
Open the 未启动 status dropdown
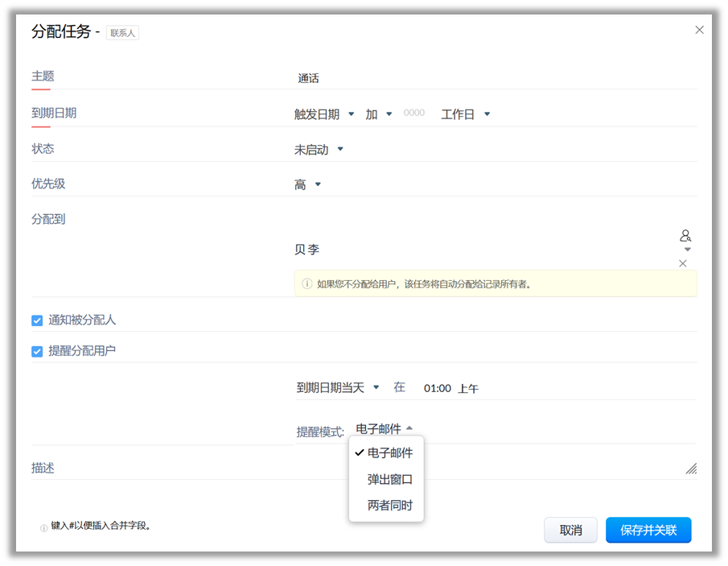(x=319, y=150)
